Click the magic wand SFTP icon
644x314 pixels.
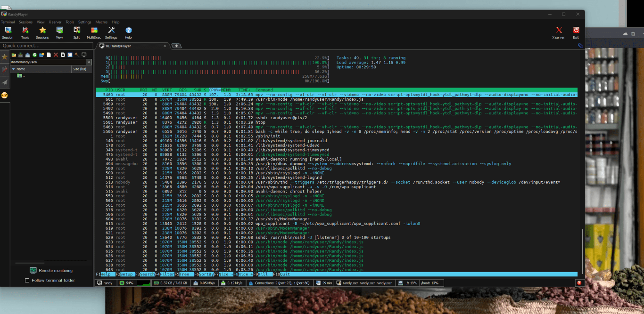click(x=76, y=55)
